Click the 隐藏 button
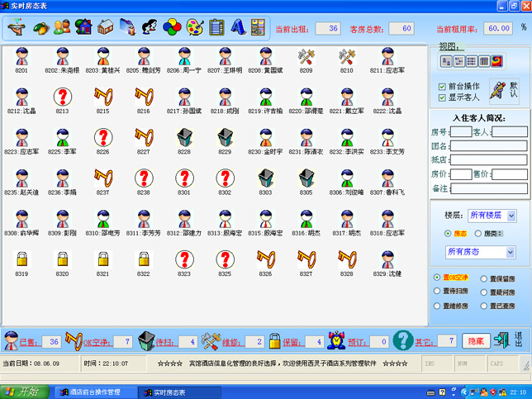This screenshot has height=399, width=532. (476, 340)
